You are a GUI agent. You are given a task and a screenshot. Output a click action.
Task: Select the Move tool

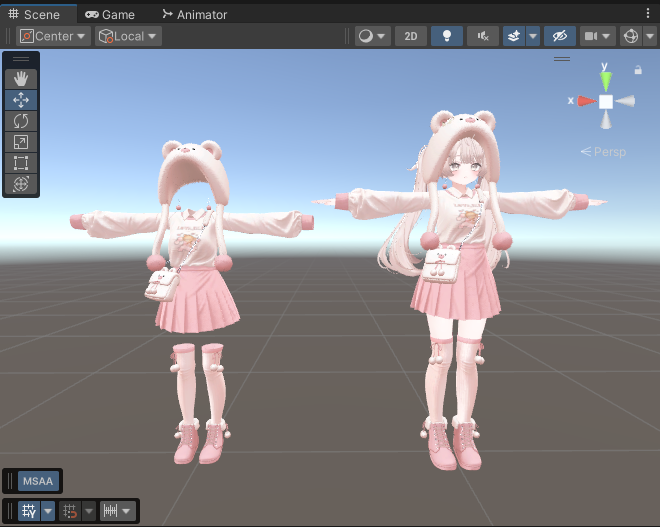(x=21, y=100)
